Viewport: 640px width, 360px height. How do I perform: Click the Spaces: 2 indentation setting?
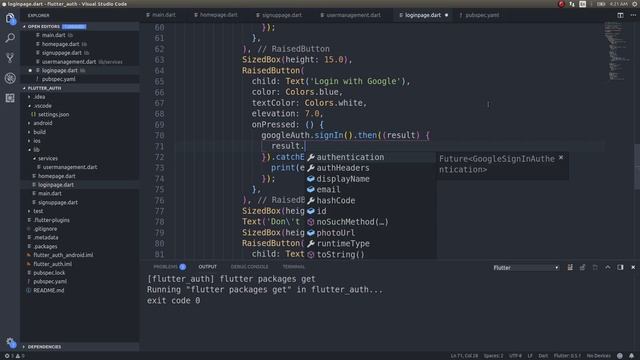(493, 356)
